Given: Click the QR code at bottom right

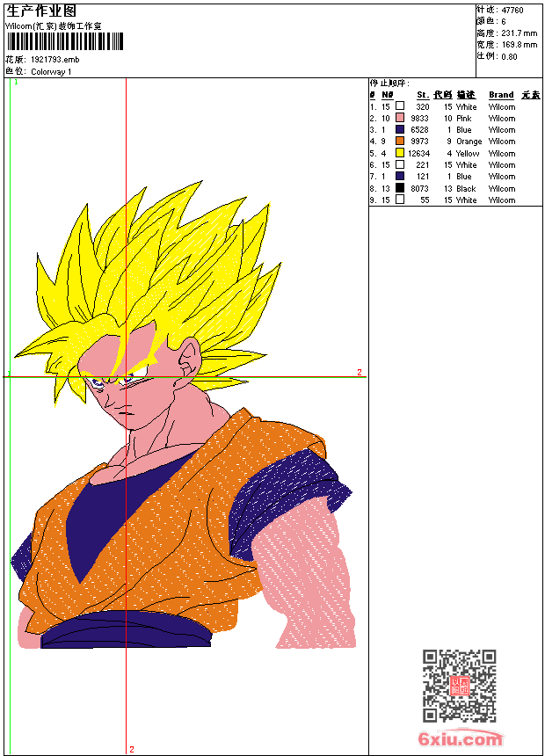Looking at the screenshot, I should 459,686.
